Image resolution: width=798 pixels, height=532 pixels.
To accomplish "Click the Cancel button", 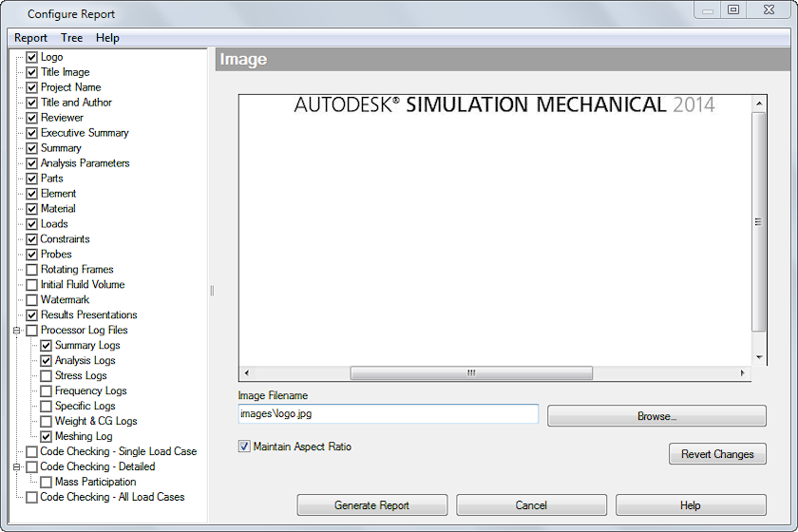I will [x=531, y=505].
